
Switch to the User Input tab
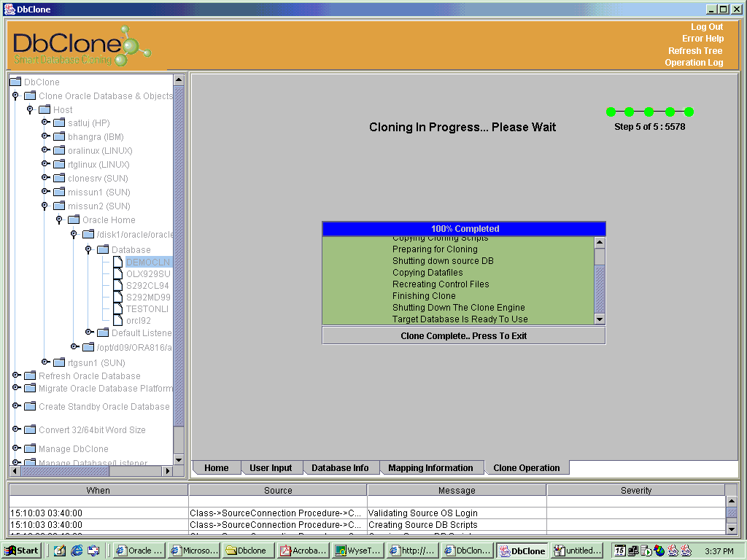click(271, 467)
